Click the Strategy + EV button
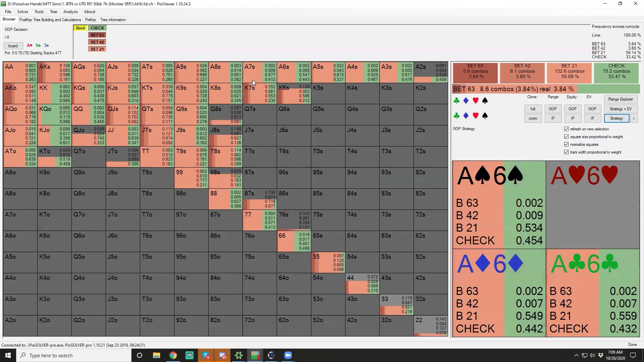This screenshot has width=644, height=362. (x=620, y=109)
